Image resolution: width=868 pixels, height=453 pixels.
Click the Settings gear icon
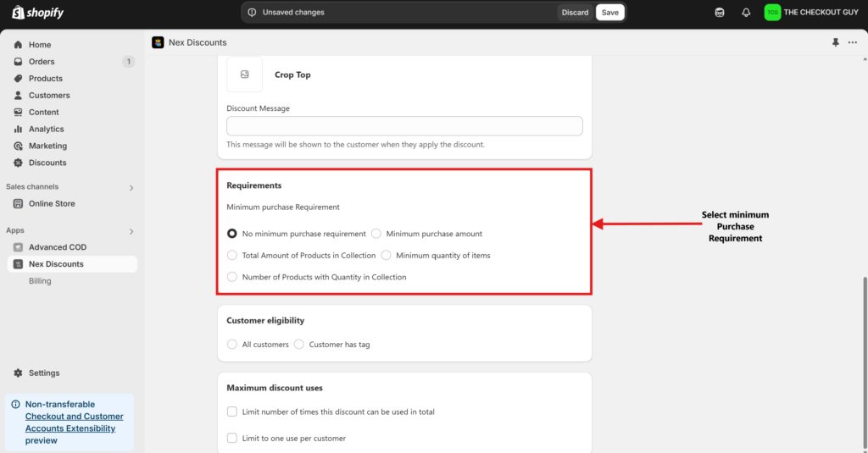point(19,373)
